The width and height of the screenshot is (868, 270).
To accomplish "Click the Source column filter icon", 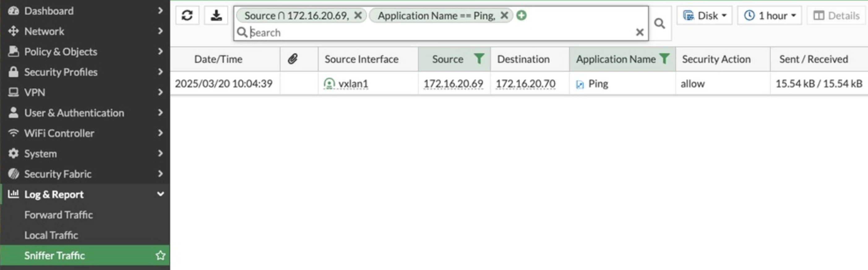I will click(x=479, y=59).
